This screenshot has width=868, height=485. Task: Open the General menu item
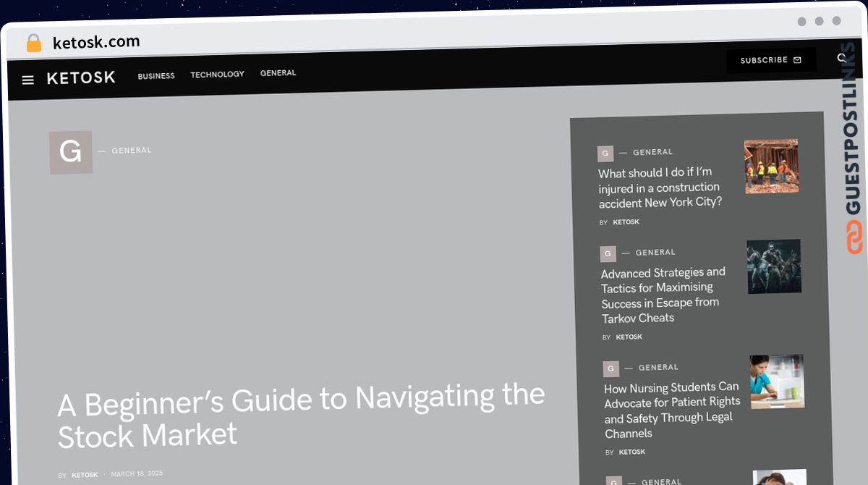pos(278,73)
